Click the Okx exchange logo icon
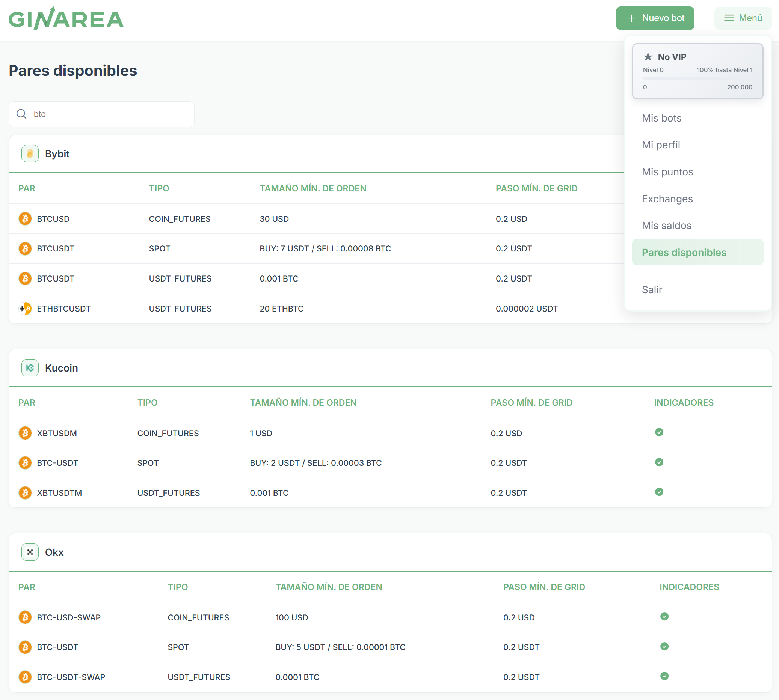The image size is (779, 700). [30, 552]
